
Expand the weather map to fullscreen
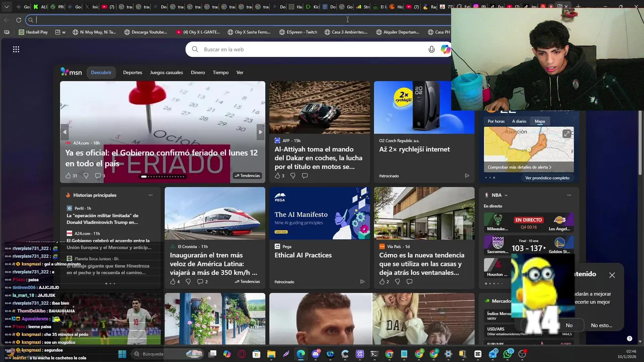(567, 134)
